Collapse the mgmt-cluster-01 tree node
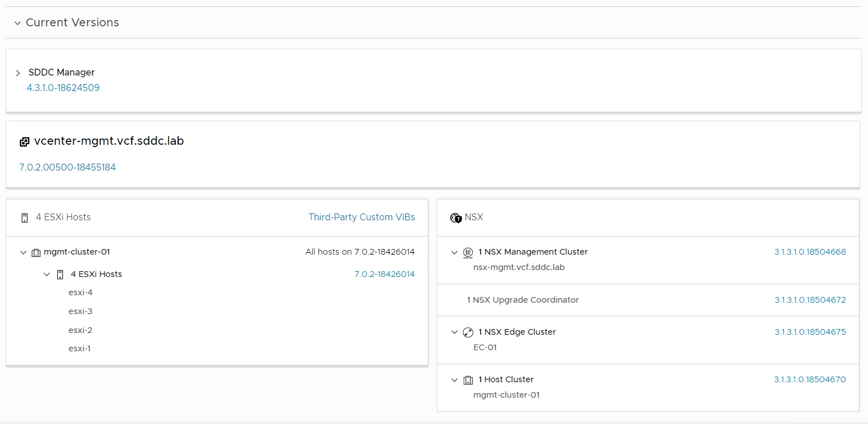Viewport: 868px width, 424px height. coord(23,252)
